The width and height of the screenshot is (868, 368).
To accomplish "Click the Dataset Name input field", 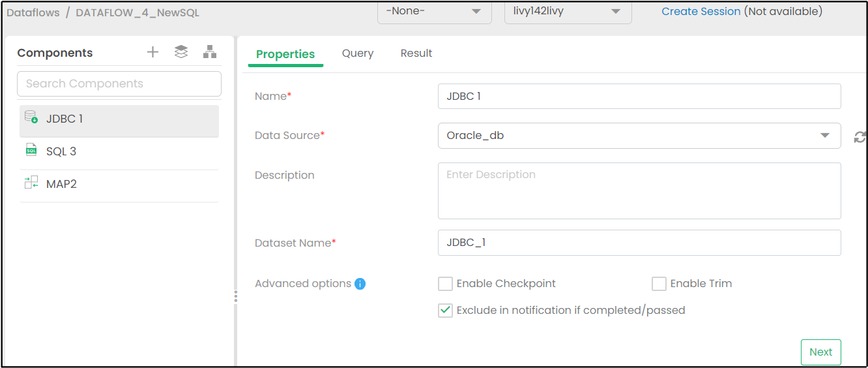I will point(639,243).
